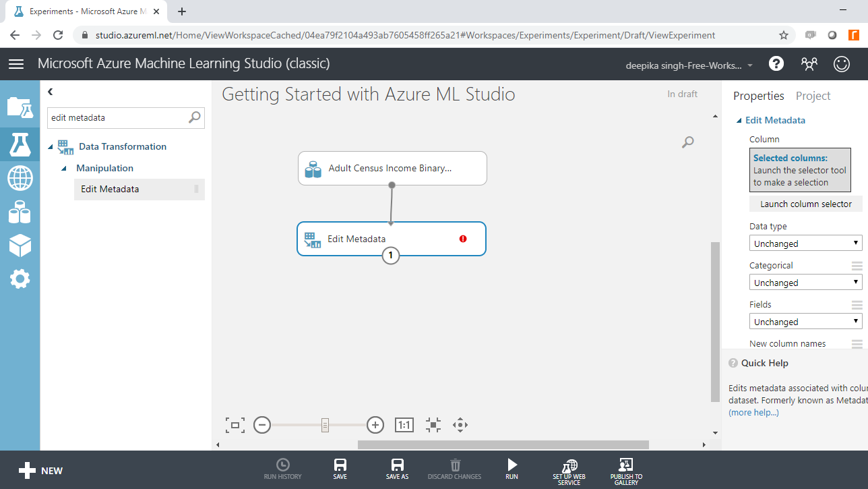Click Save As in bottom toolbar
Viewport: 868px width, 489px height.
398,469
